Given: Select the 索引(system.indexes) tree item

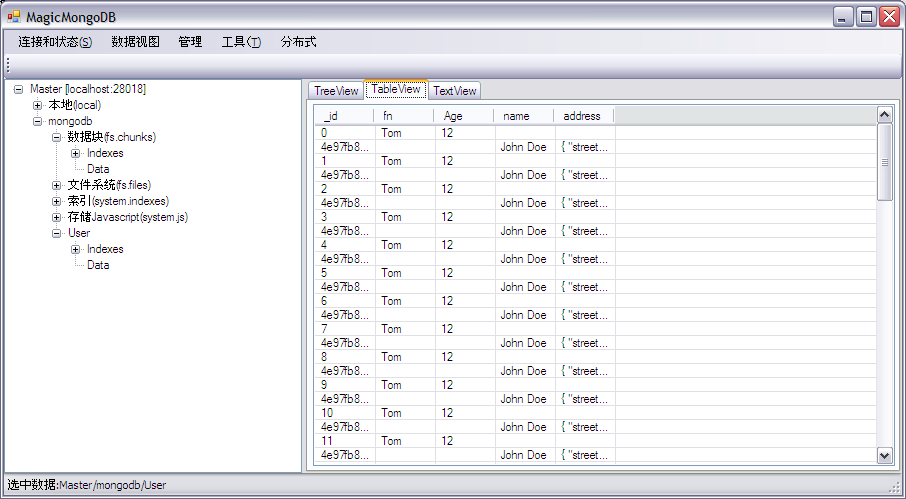Looking at the screenshot, I should pyautogui.click(x=118, y=201).
